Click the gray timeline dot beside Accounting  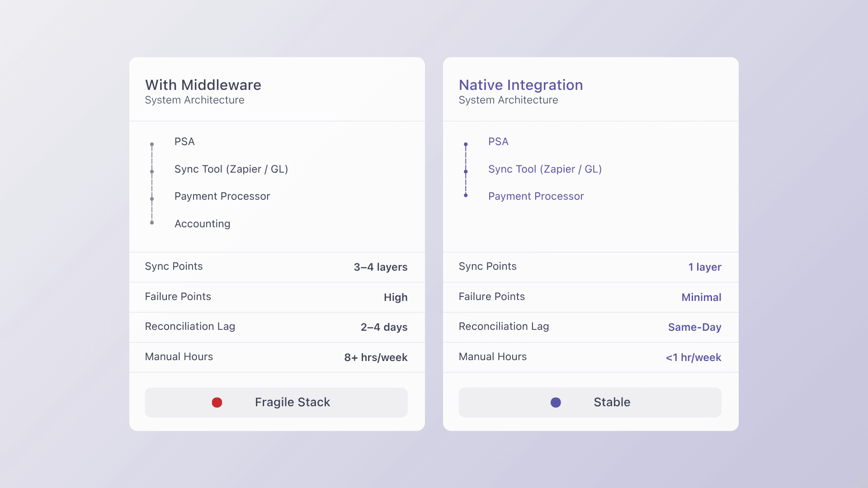pos(152,222)
